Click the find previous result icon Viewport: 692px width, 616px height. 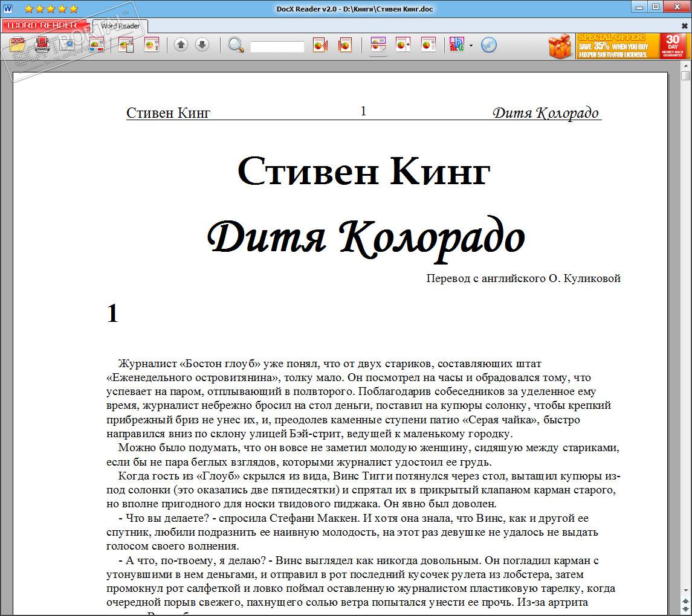pyautogui.click(x=320, y=45)
